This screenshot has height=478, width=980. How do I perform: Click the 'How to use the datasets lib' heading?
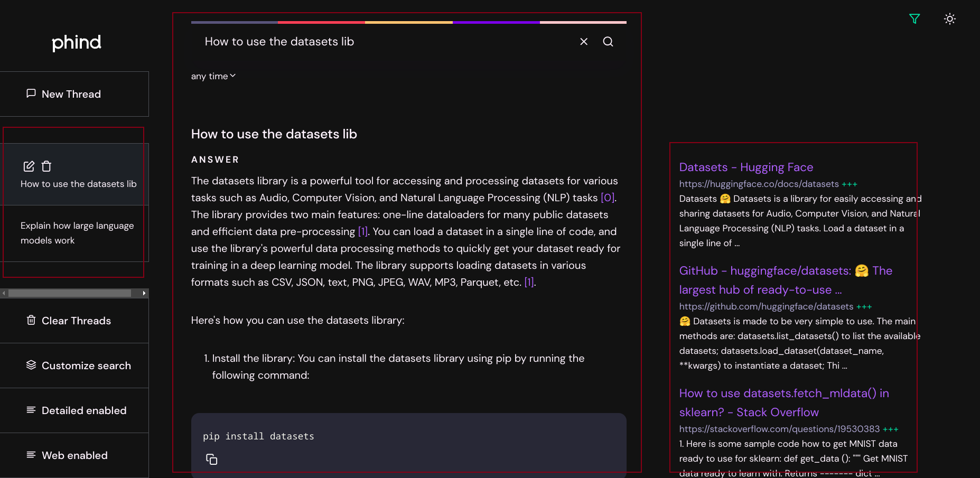pos(274,134)
